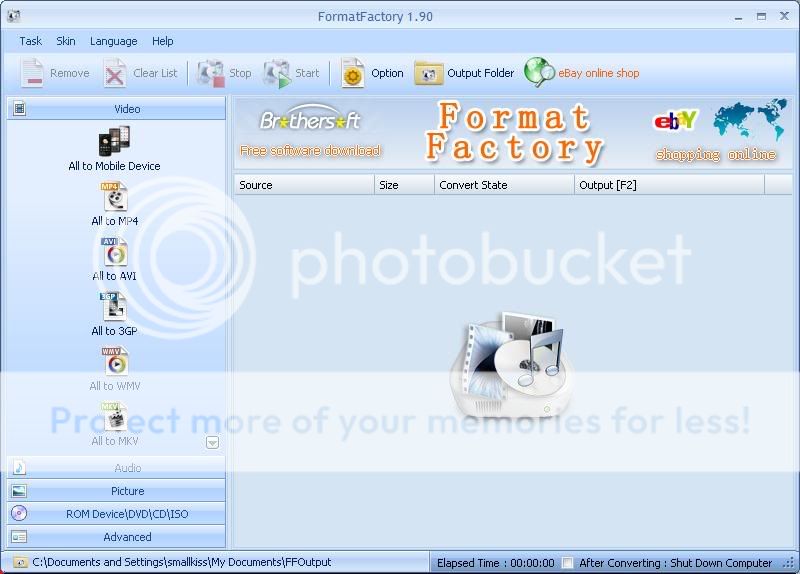
Task: Click the Remove toolbar icon
Action: (x=32, y=73)
